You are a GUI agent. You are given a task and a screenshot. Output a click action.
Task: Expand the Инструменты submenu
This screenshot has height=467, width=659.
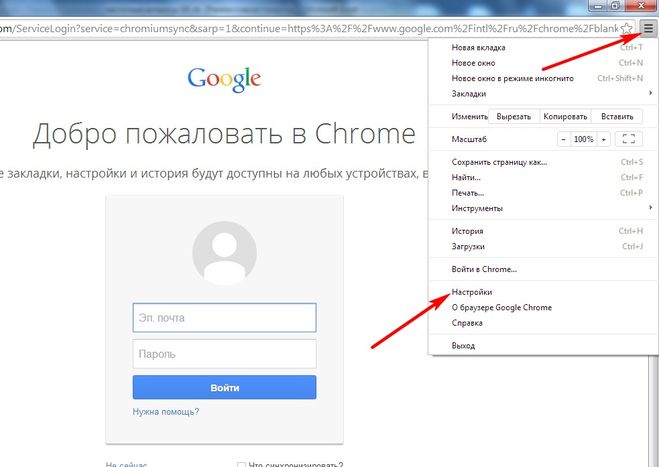pyautogui.click(x=543, y=208)
